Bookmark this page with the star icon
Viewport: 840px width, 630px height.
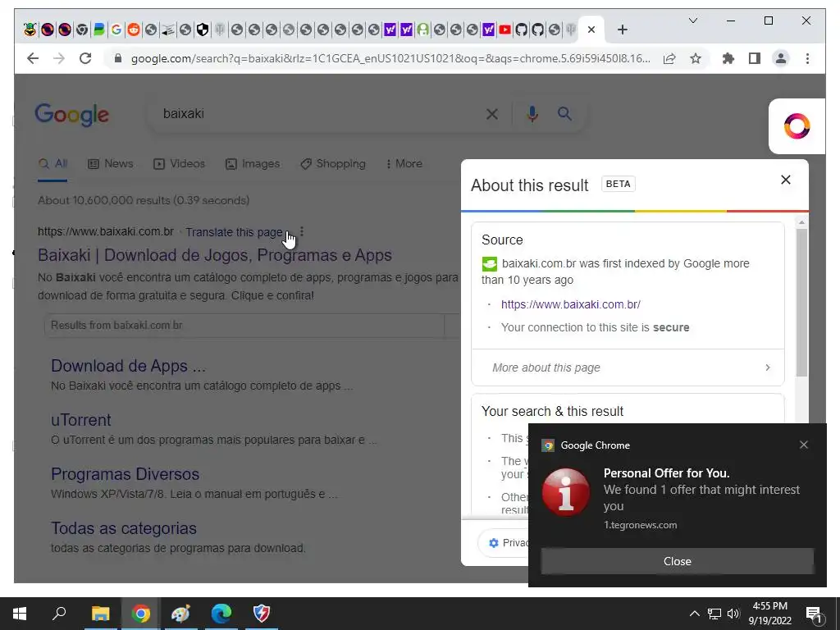click(696, 58)
